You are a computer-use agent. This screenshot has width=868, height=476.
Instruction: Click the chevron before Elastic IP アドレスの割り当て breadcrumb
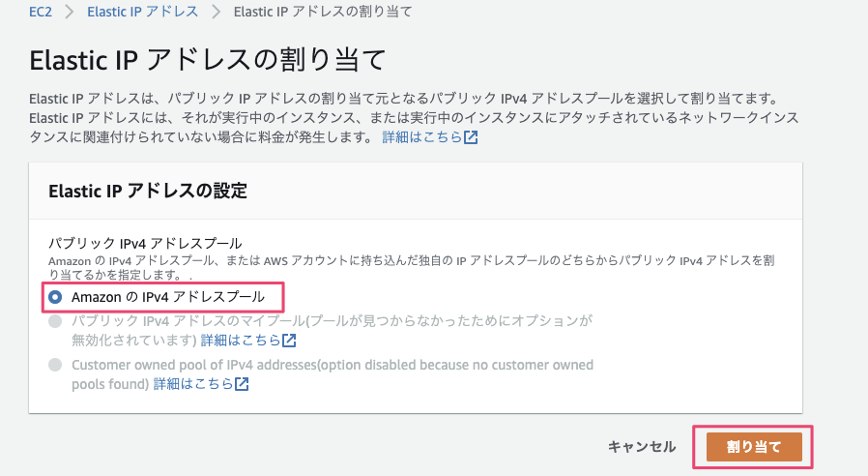pyautogui.click(x=215, y=13)
